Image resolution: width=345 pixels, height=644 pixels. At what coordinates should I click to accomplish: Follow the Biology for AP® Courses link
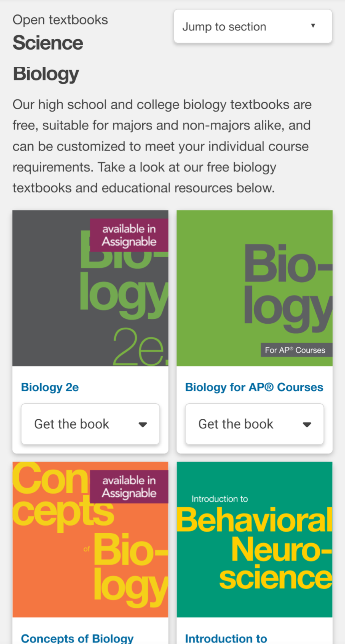[254, 387]
